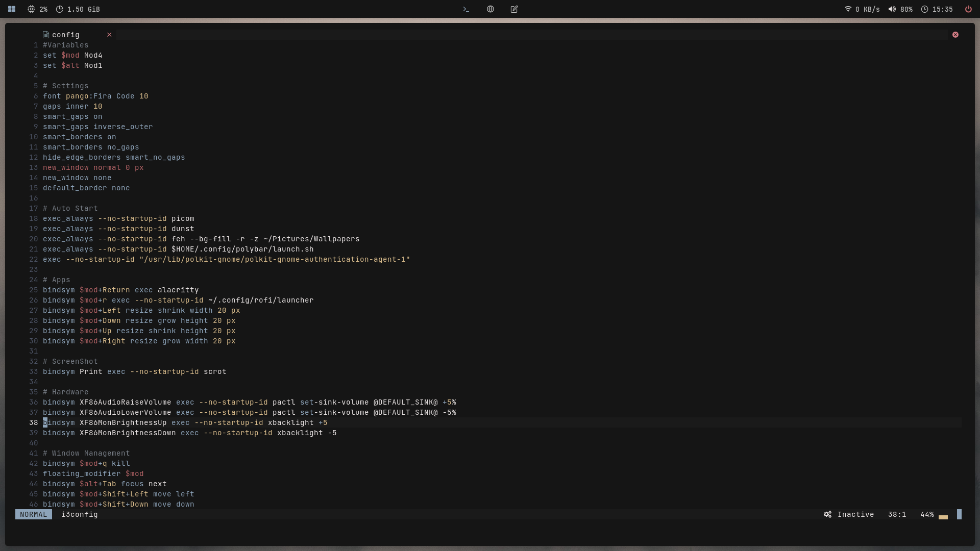Click the rofi launcher bindsym line
980x551 pixels.
pos(178,300)
